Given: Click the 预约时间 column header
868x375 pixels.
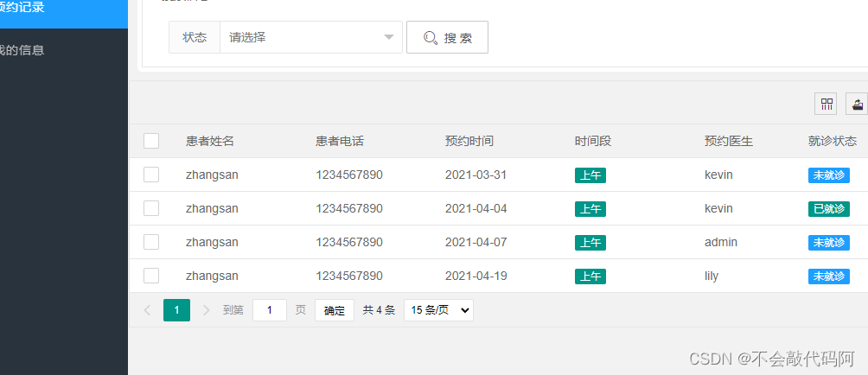Looking at the screenshot, I should (469, 141).
